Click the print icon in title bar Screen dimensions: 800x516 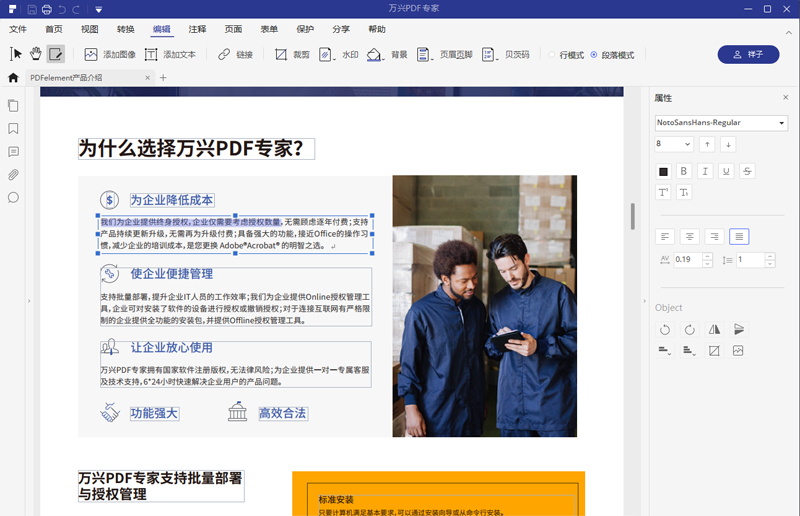(46, 9)
